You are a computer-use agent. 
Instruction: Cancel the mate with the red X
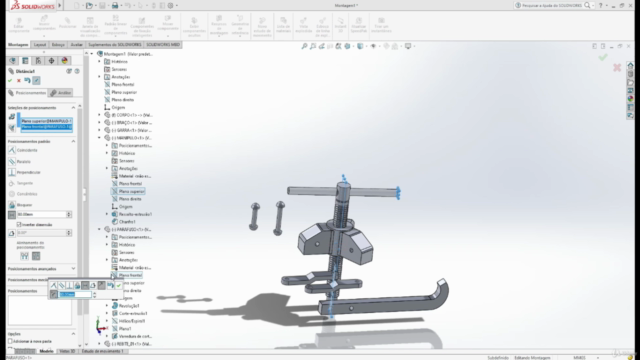[x=18, y=80]
